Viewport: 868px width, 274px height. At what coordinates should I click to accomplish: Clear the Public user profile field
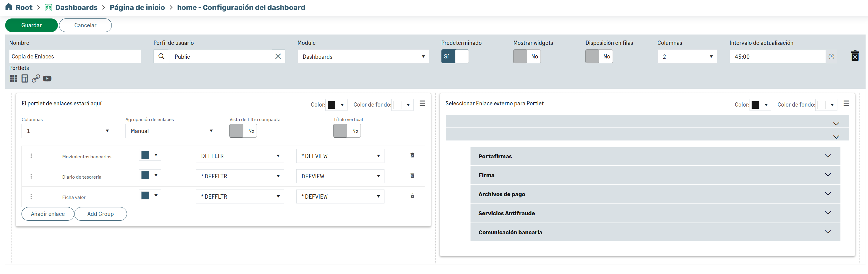pyautogui.click(x=278, y=56)
